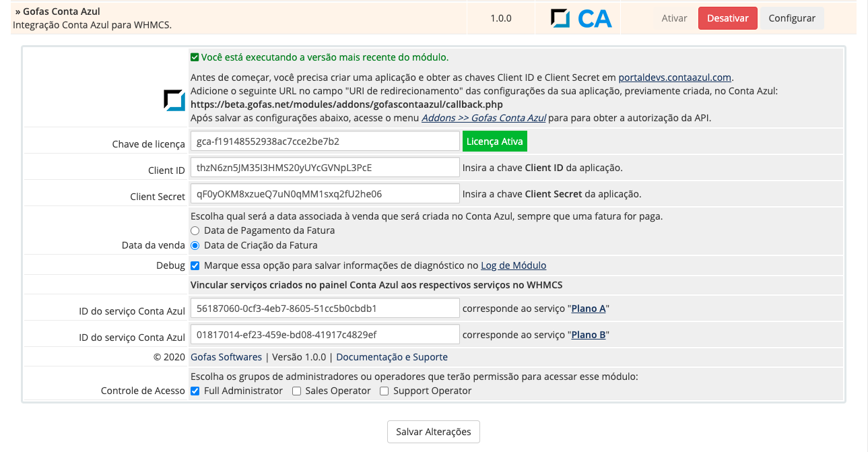Edit Conta Azul service ID for Plano B
The image size is (868, 452).
coord(325,335)
